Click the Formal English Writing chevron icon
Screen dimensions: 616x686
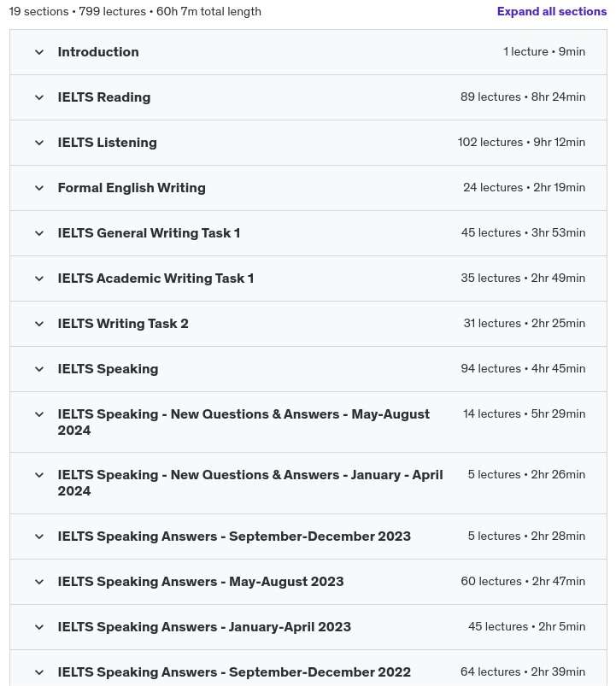(x=39, y=188)
